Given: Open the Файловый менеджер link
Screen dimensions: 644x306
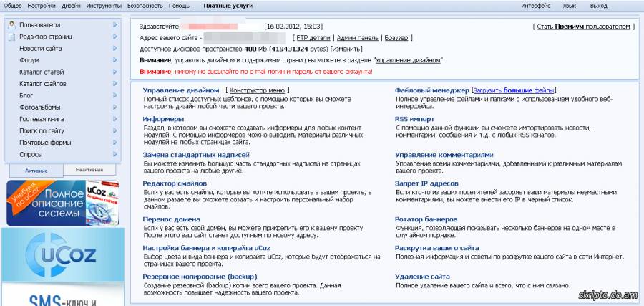Looking at the screenshot, I should pyautogui.click(x=431, y=90).
